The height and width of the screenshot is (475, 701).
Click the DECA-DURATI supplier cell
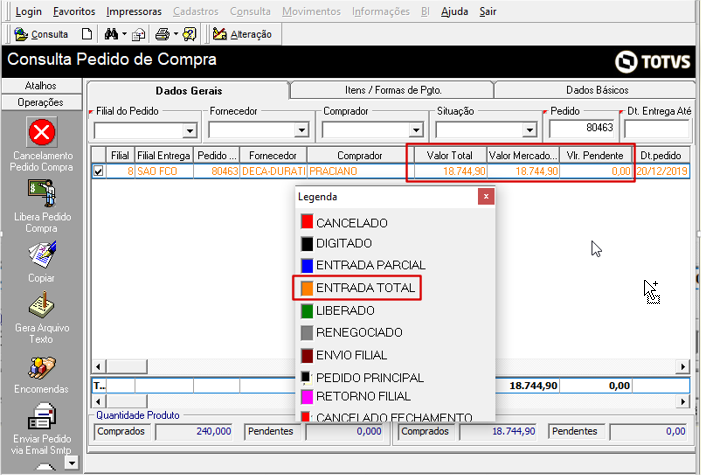tap(273, 171)
